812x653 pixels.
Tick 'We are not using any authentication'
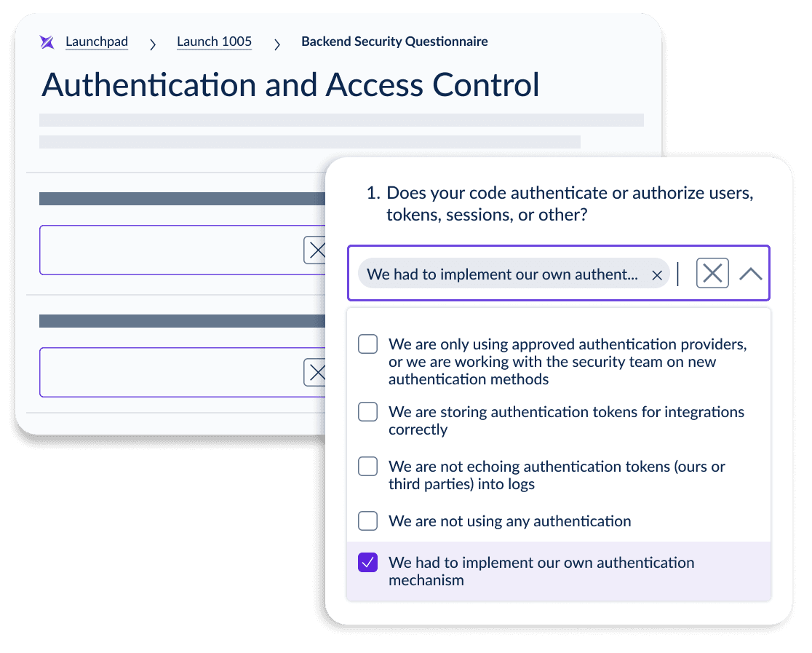click(368, 521)
